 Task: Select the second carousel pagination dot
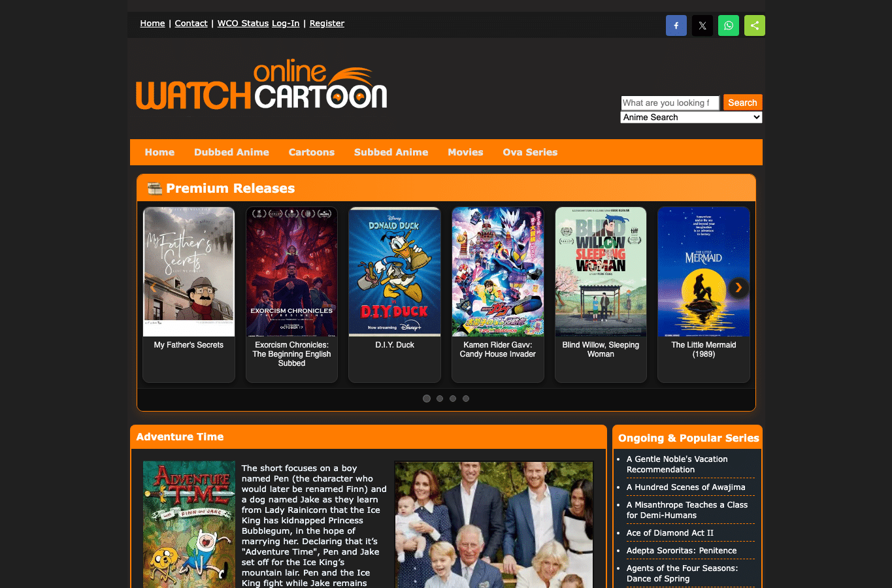pyautogui.click(x=440, y=399)
